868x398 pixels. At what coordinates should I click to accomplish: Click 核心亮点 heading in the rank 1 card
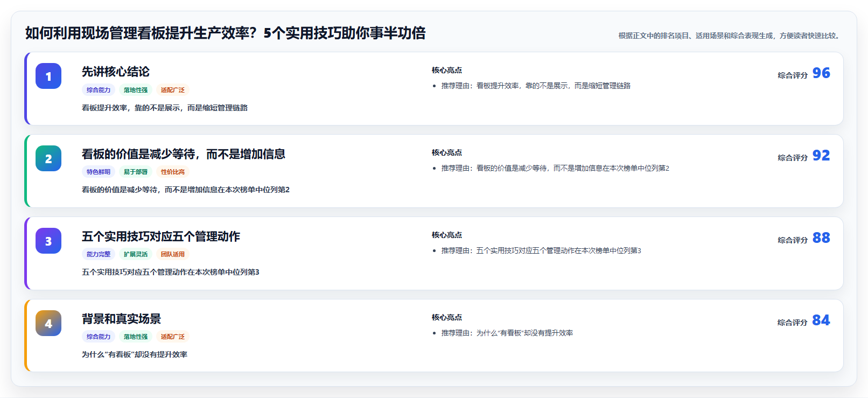pos(447,70)
